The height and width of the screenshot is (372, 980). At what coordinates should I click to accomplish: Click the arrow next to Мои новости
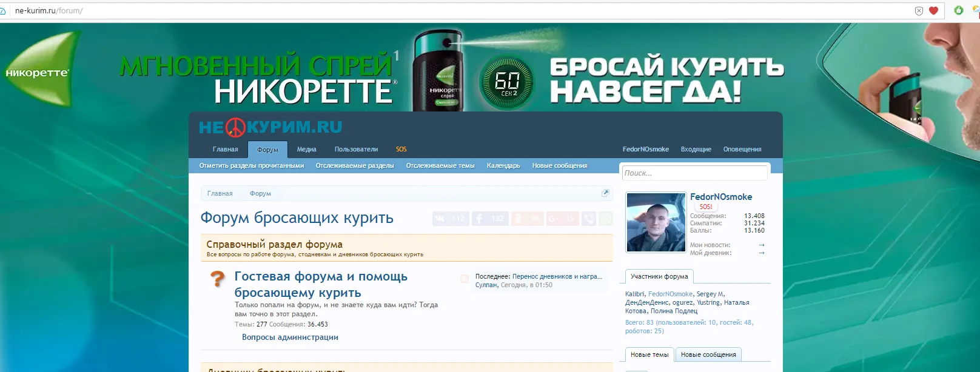(x=761, y=245)
